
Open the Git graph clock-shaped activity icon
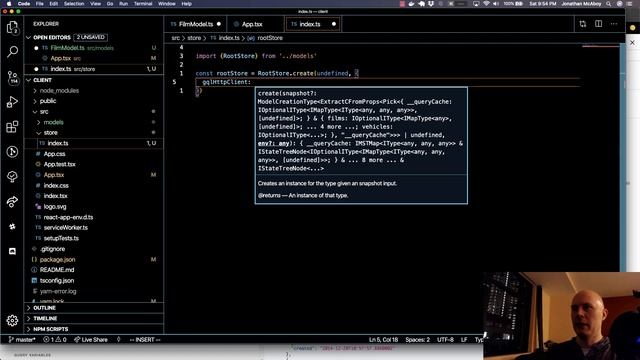(x=12, y=151)
